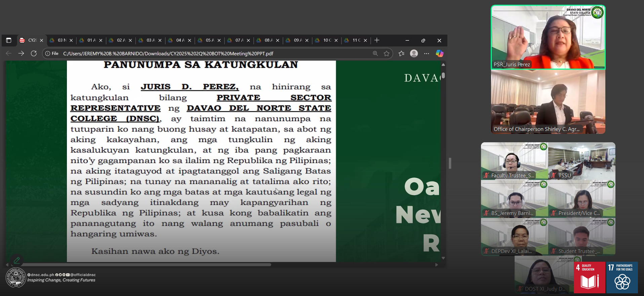The image size is (644, 296).
Task: Select the PSR_Juris Perez video tile
Action: (548, 37)
